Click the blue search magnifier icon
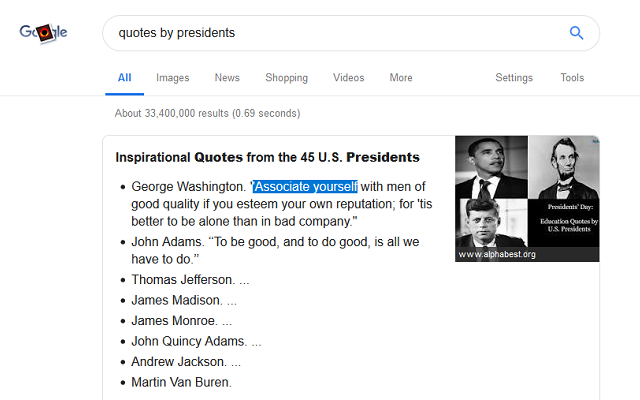The width and height of the screenshot is (640, 400). pos(576,33)
